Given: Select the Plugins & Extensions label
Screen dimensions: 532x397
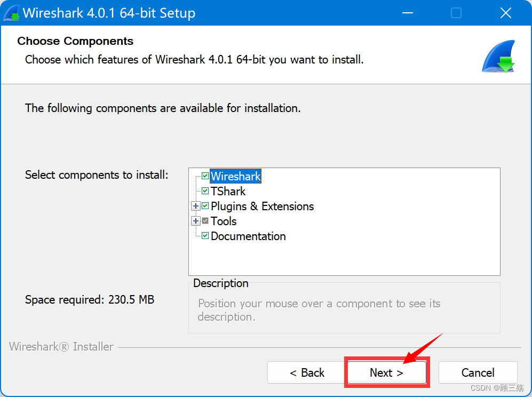Looking at the screenshot, I should pos(263,206).
